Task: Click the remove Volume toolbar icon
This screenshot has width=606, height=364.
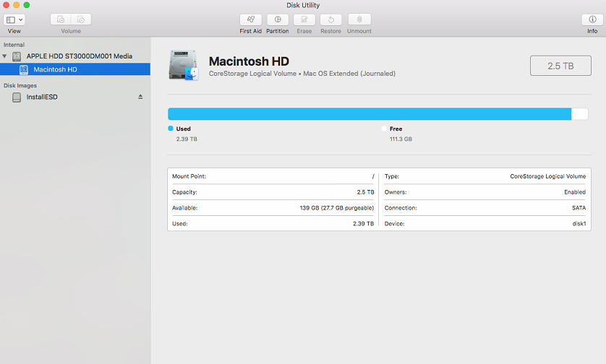Action: point(81,19)
